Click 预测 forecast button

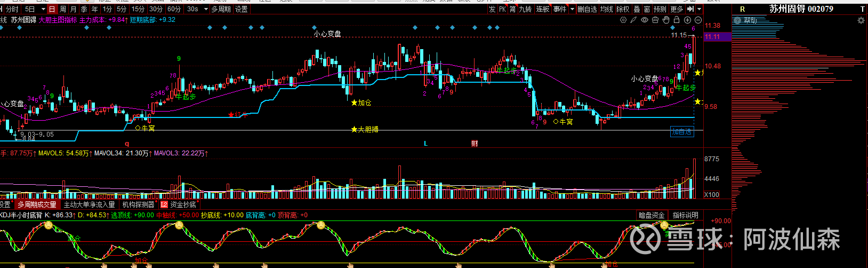pyautogui.click(x=660, y=9)
